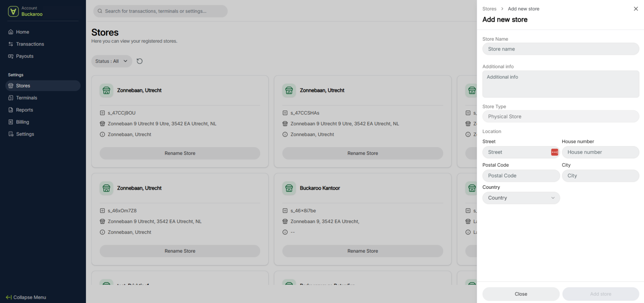Click the red icon inside the Street field
This screenshot has width=644, height=303.
pyautogui.click(x=554, y=152)
